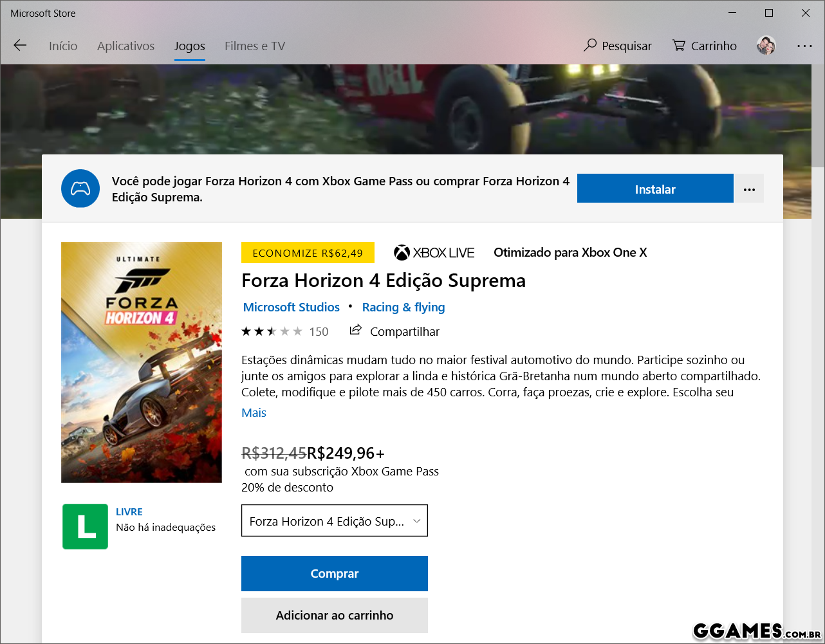Expand the Forza Horizon 4 edition dropdown
This screenshot has height=644, width=825.
pyautogui.click(x=334, y=521)
